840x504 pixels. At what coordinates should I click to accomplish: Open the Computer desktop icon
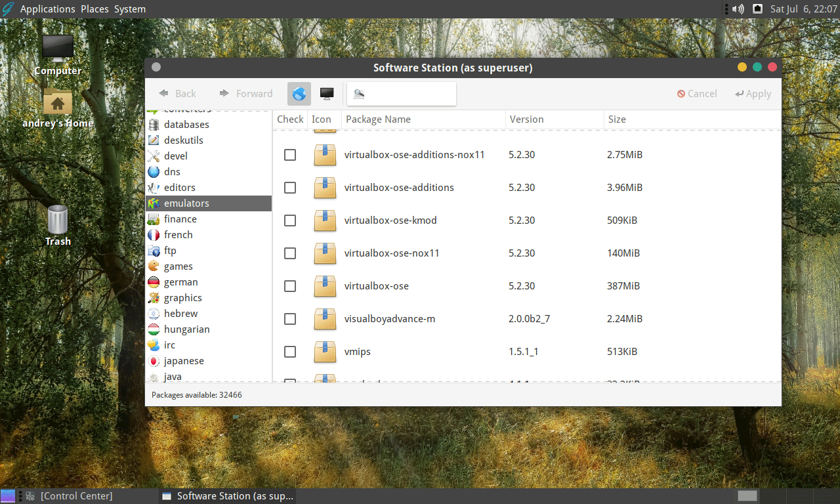tap(58, 49)
